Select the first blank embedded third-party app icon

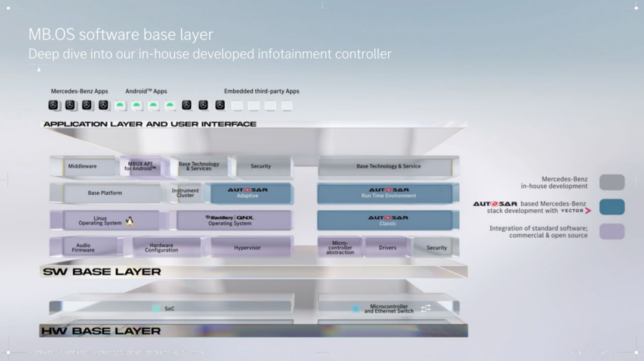click(x=237, y=105)
